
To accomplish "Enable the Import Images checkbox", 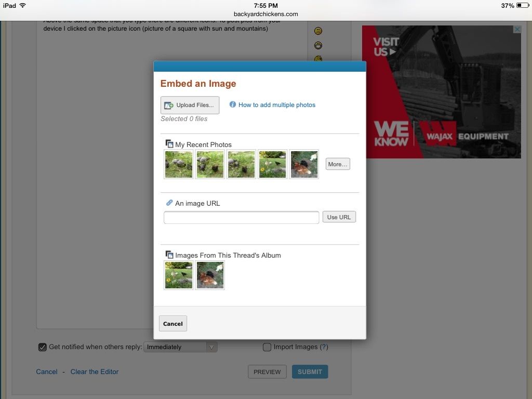I will click(x=267, y=347).
